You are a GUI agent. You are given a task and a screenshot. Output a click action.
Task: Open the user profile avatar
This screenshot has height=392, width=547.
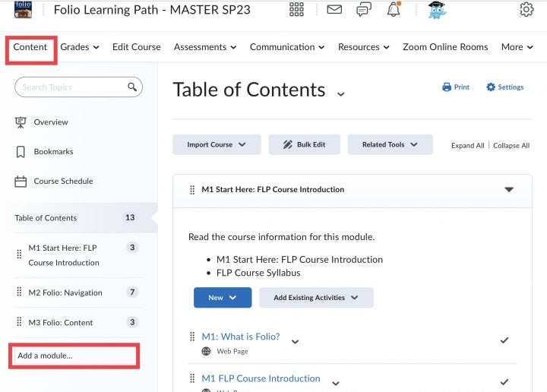(x=438, y=10)
